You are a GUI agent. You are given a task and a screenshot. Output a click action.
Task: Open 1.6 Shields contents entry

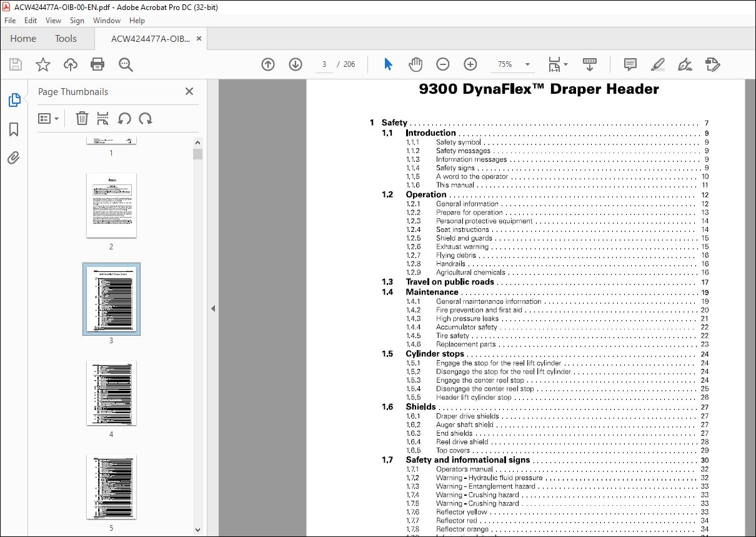point(545,407)
